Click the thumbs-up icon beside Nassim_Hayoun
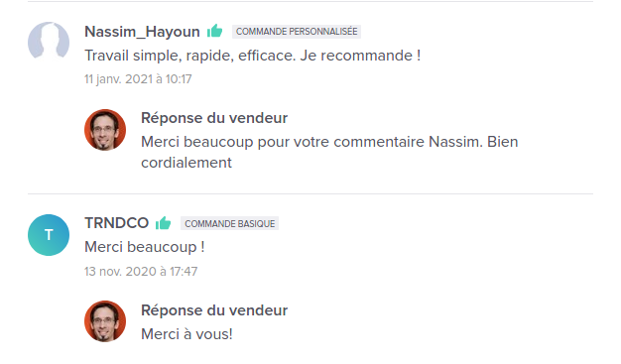The height and width of the screenshot is (364, 621). [x=214, y=31]
